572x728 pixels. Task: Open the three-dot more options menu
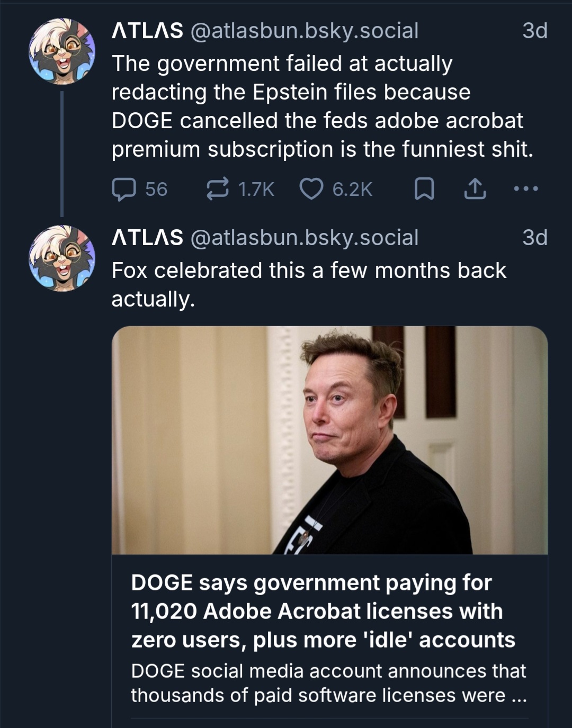click(x=526, y=189)
